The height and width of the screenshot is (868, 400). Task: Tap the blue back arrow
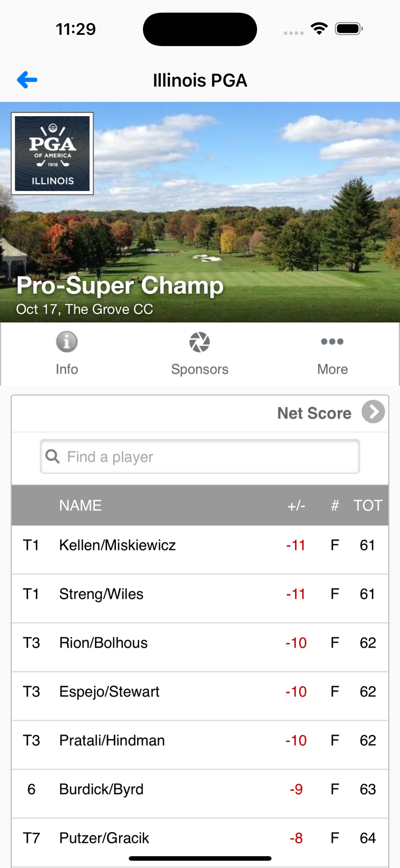[27, 80]
